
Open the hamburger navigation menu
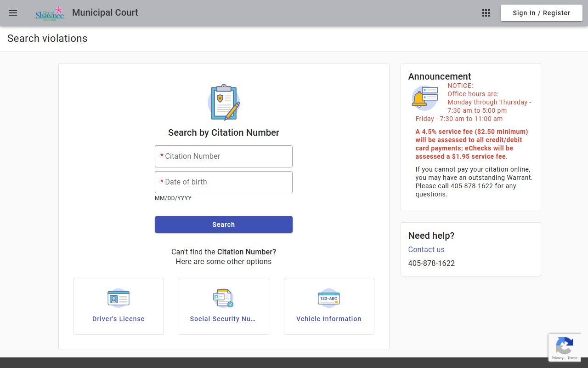point(13,13)
